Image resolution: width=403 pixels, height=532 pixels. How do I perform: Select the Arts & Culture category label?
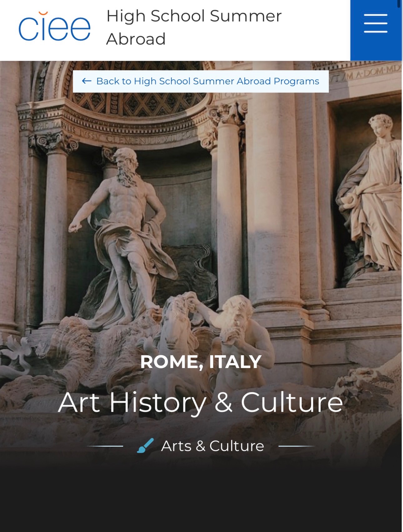[x=212, y=446]
